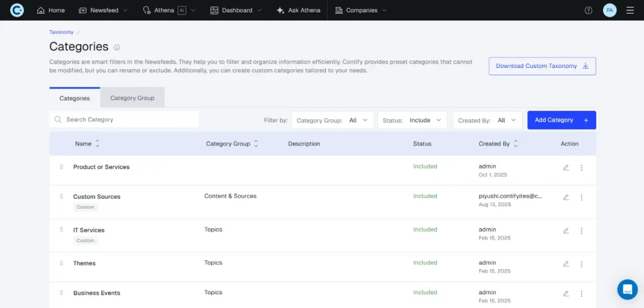Expand the Companies menu
Screen dimensions: 644x308
coord(361,10)
